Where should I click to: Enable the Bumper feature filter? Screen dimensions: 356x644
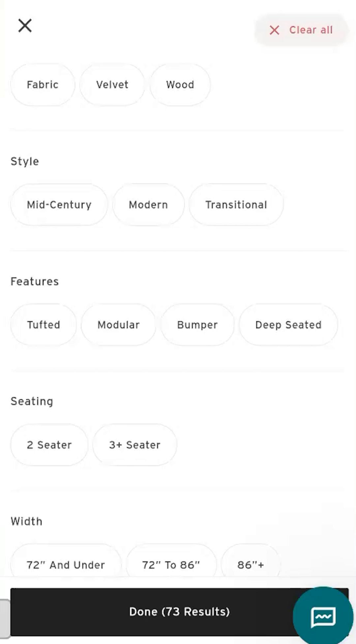[x=197, y=324]
